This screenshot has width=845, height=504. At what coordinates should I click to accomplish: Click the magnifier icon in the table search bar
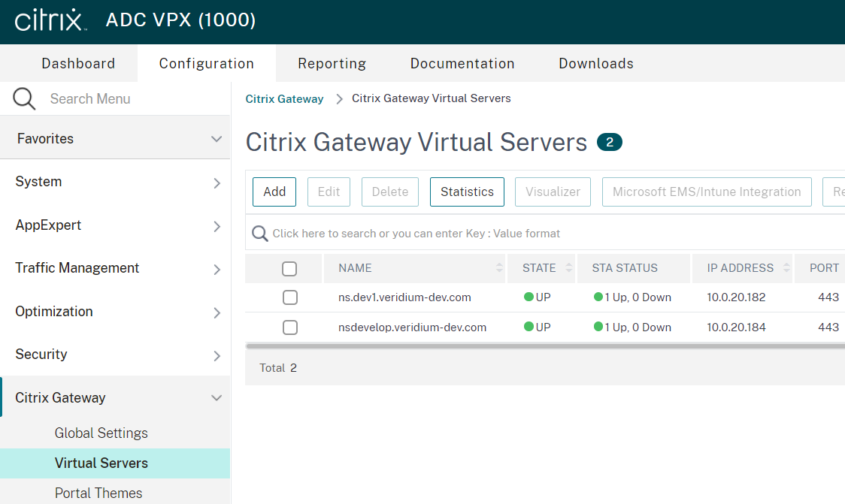(x=260, y=233)
